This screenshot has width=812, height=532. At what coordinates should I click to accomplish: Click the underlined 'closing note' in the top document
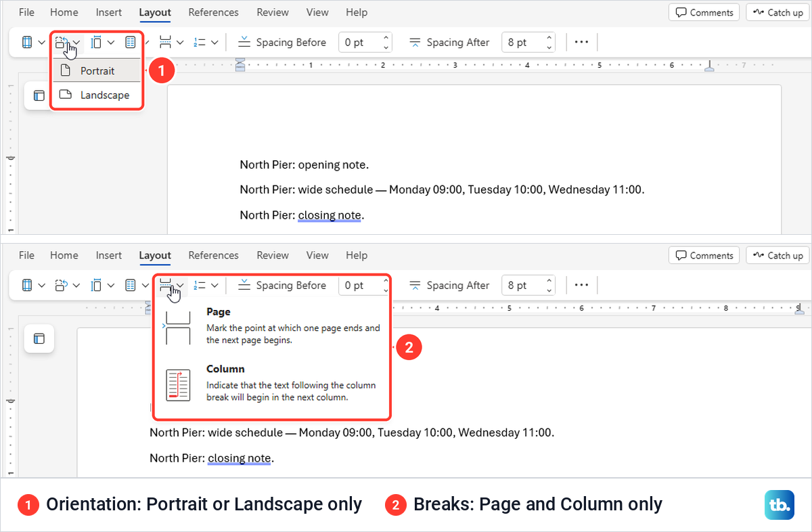tap(330, 215)
